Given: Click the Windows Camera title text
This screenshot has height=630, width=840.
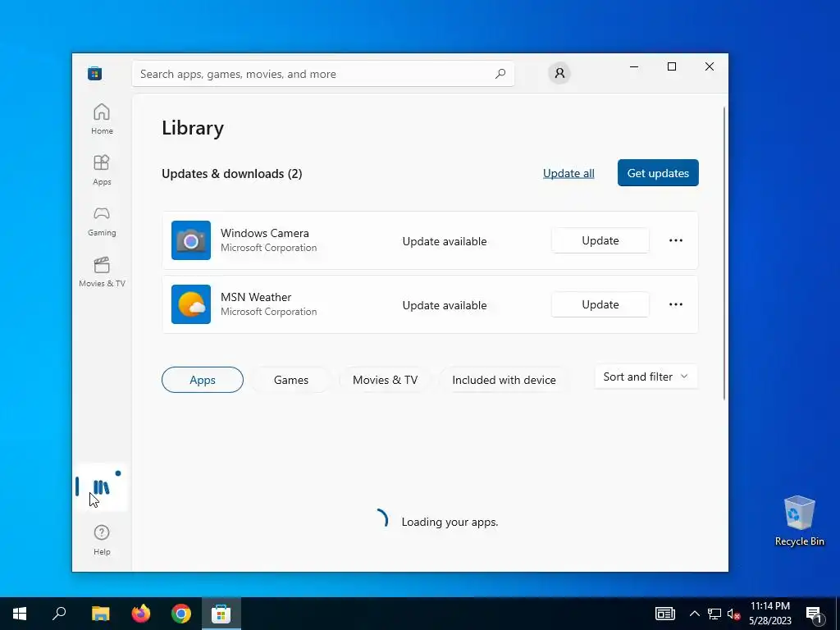Looking at the screenshot, I should pos(265,233).
